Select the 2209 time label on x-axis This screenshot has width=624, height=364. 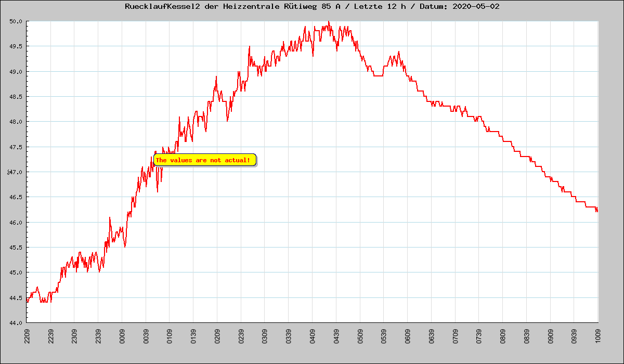[x=27, y=335]
